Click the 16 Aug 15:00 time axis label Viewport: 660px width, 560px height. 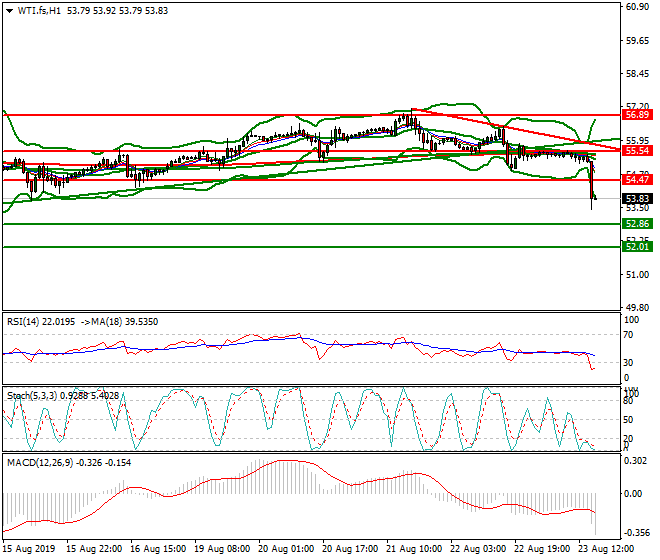[158, 549]
